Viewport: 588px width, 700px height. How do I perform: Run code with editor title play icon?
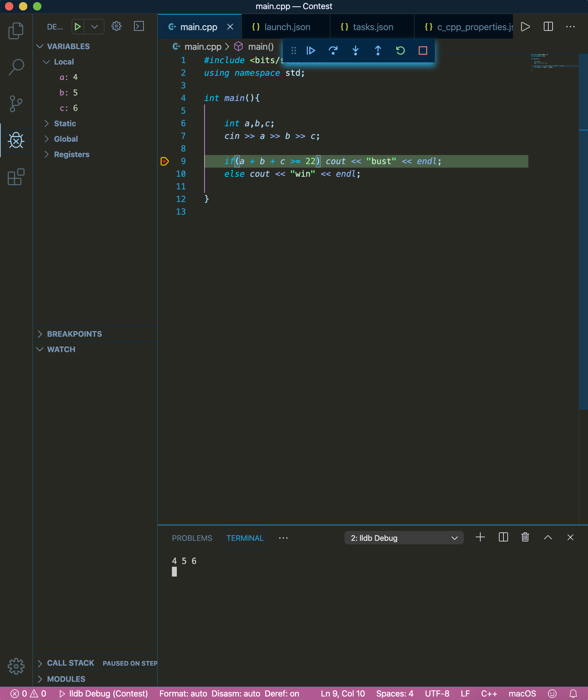(525, 27)
